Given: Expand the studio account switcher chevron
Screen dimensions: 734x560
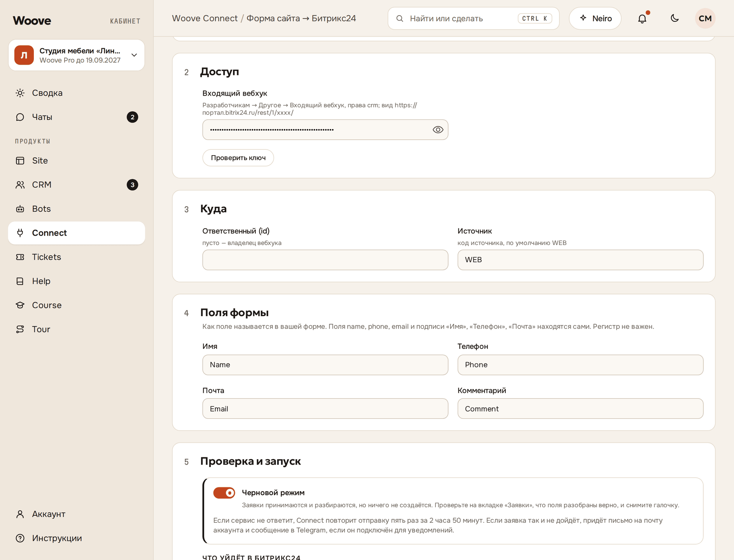Looking at the screenshot, I should click(x=134, y=55).
